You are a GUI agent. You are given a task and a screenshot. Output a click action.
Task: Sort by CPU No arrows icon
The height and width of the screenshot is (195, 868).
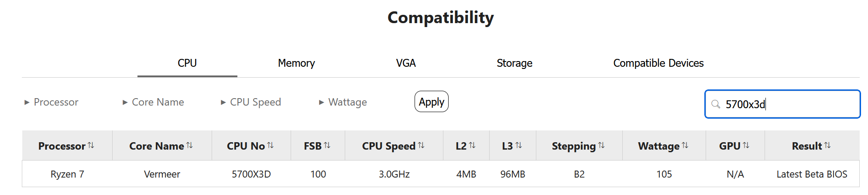point(270,145)
